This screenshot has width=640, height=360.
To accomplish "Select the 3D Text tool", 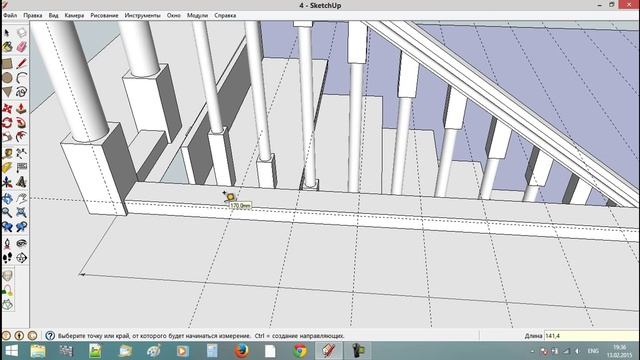I will [22, 182].
